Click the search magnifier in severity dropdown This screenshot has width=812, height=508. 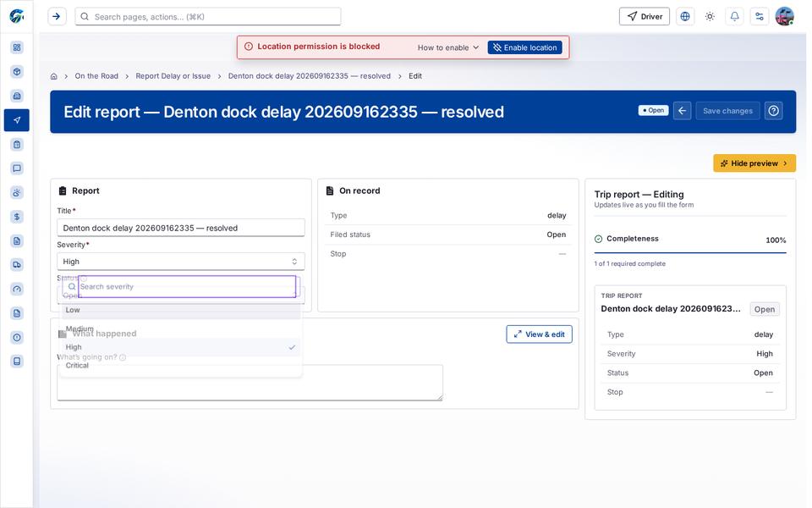(72, 287)
